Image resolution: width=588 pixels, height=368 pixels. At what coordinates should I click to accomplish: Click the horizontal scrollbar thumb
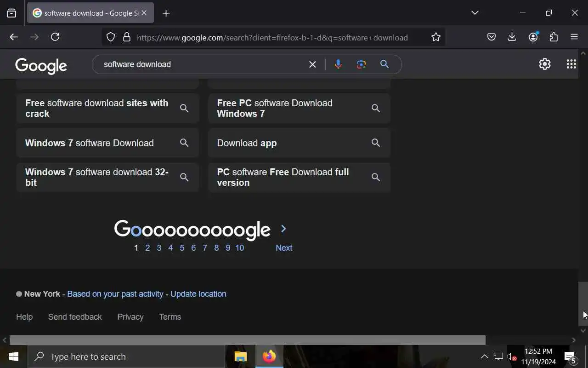[248, 340]
